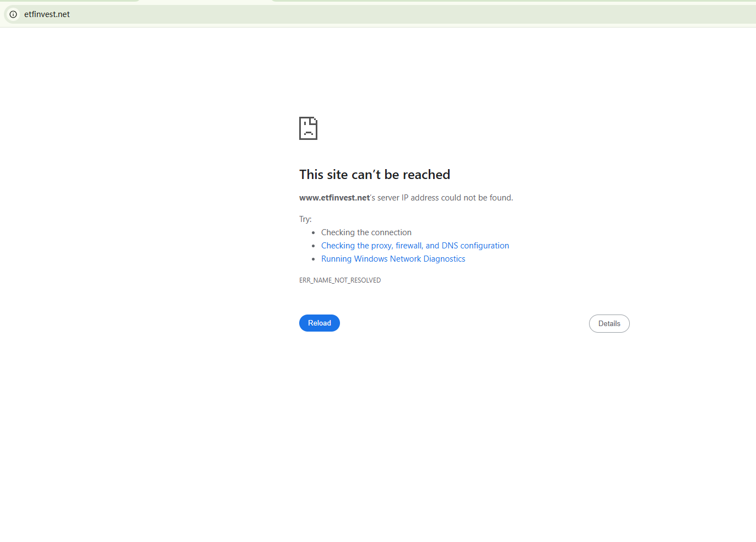Viewport: 756px width, 542px height.
Task: Select the www.etfinvest.net bold domain text
Action: pos(334,198)
